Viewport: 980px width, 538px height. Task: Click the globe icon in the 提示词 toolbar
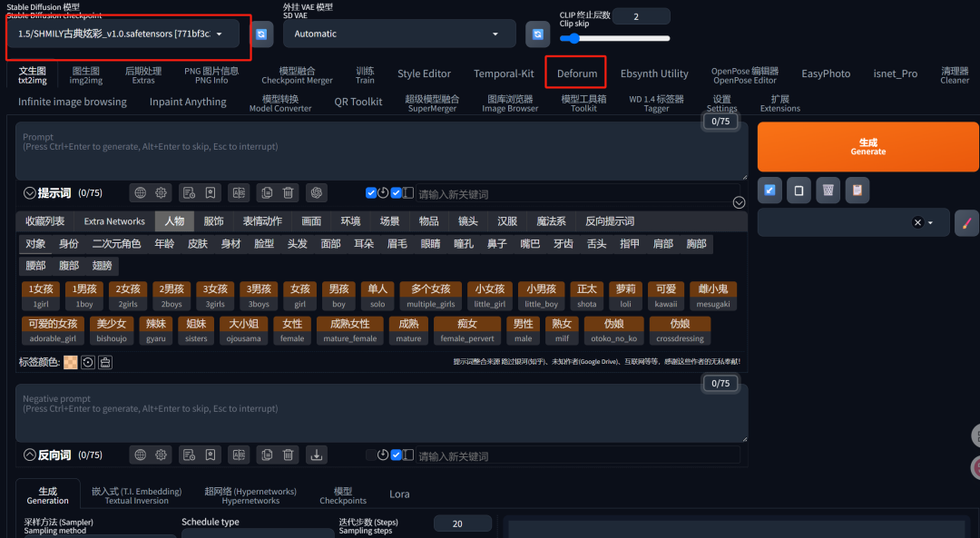pyautogui.click(x=140, y=193)
